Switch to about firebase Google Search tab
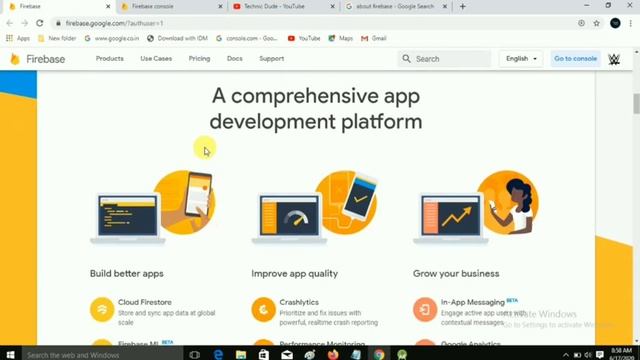The width and height of the screenshot is (640, 360). [x=396, y=7]
